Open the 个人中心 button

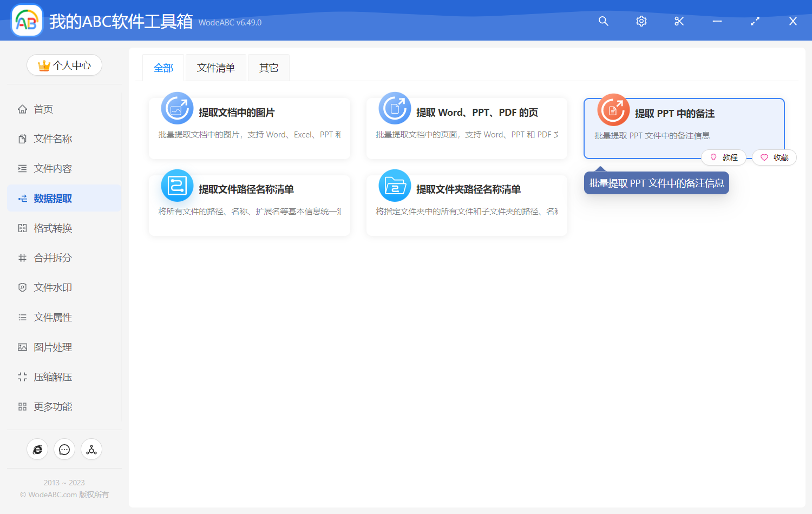(x=64, y=65)
